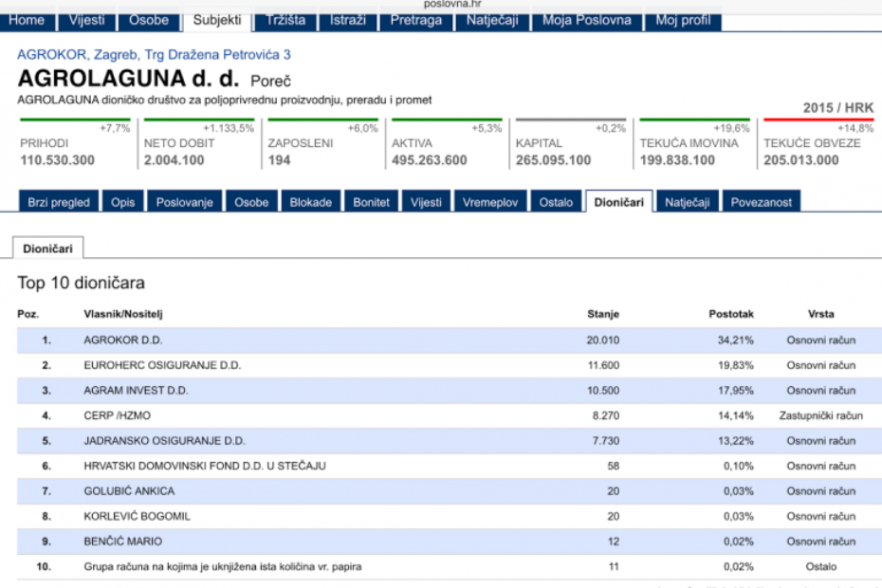Open the Moja Poslovna tab
Viewport: 882px width, 588px height.
click(586, 20)
